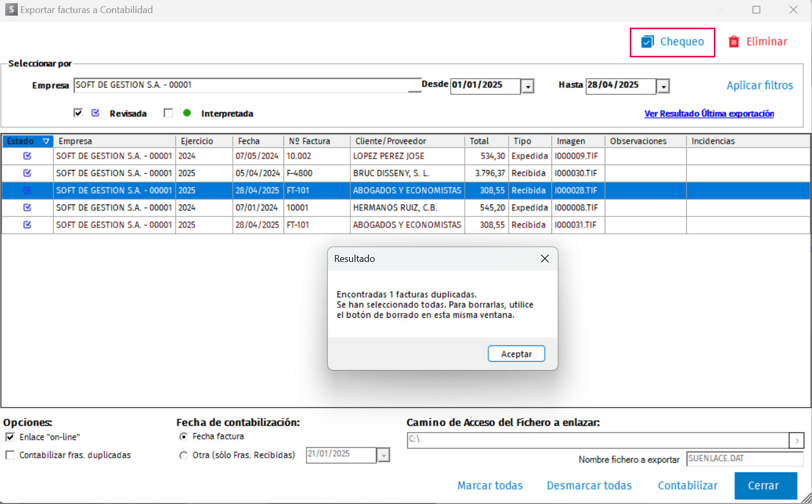Click status icon of highlighted I000028.TIF row
The image size is (812, 504).
27,190
